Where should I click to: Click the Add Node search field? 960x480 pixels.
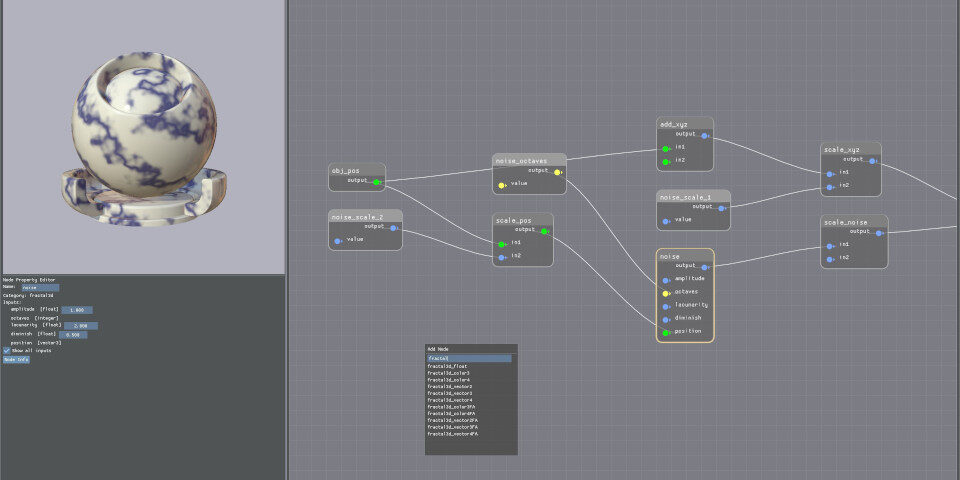469,358
